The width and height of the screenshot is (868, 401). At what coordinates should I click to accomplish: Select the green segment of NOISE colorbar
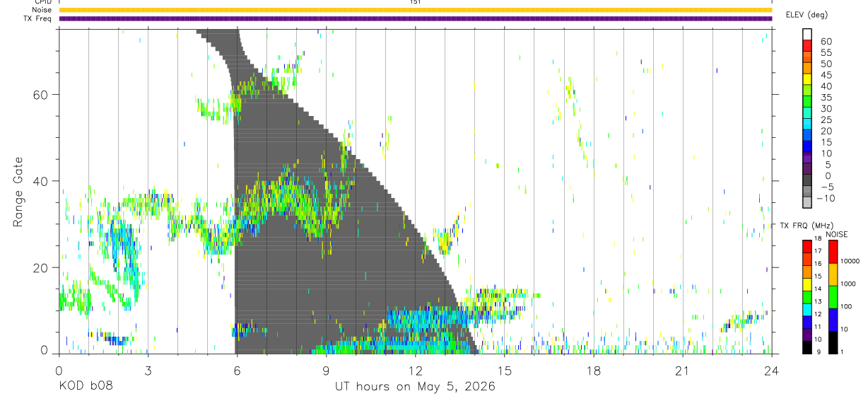[x=833, y=297]
